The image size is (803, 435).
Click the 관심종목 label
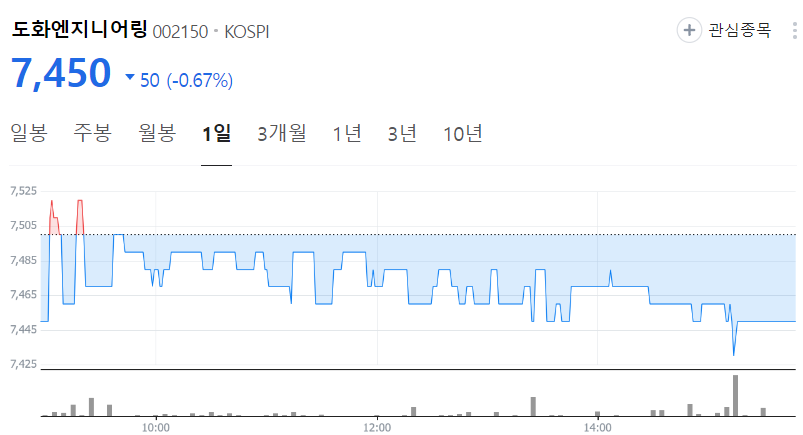[739, 30]
